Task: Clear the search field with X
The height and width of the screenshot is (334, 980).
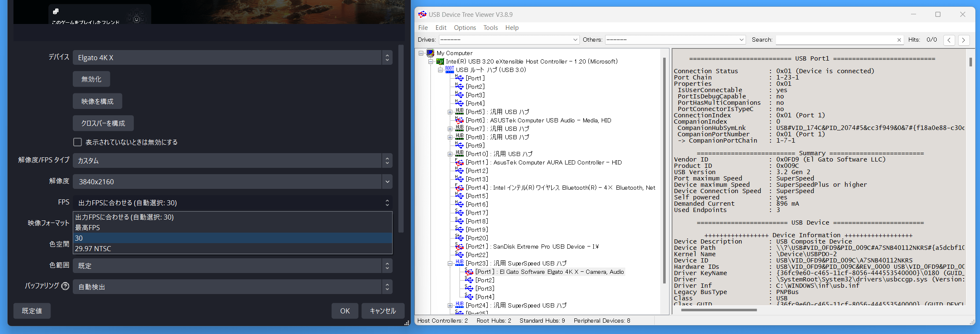Action: coord(899,40)
